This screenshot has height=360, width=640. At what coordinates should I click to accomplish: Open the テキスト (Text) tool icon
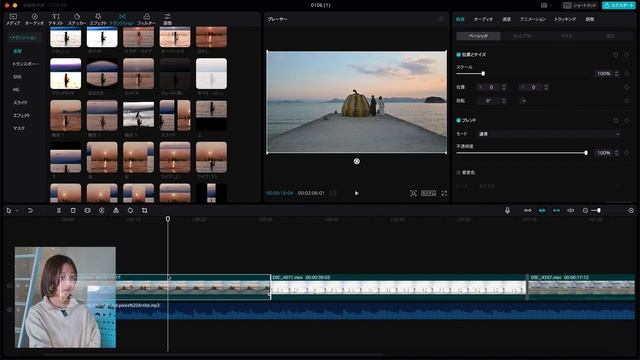pos(56,19)
